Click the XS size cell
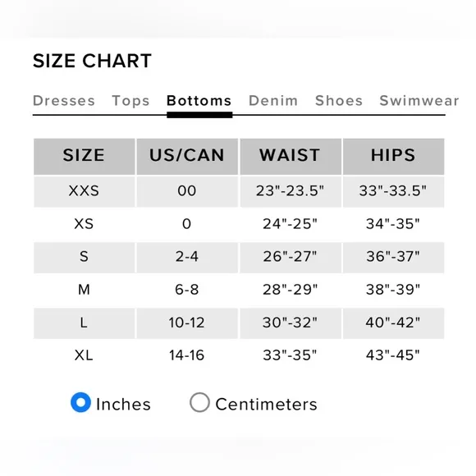 (x=84, y=224)
